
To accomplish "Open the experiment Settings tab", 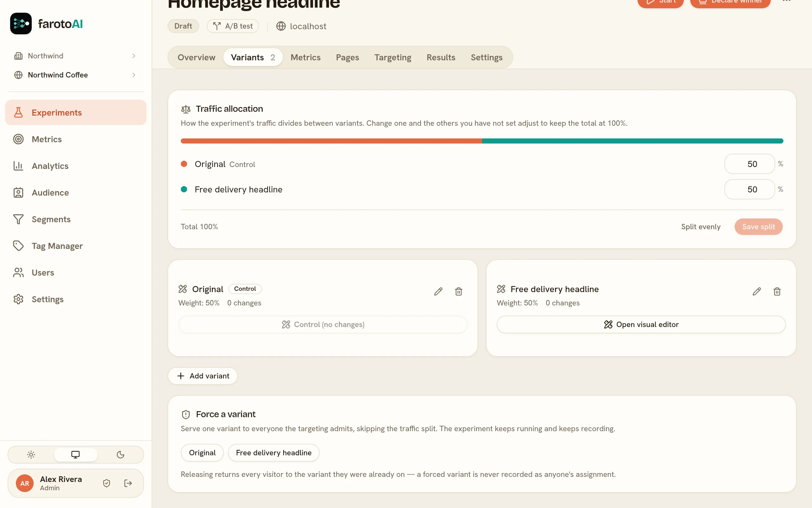I will 487,57.
